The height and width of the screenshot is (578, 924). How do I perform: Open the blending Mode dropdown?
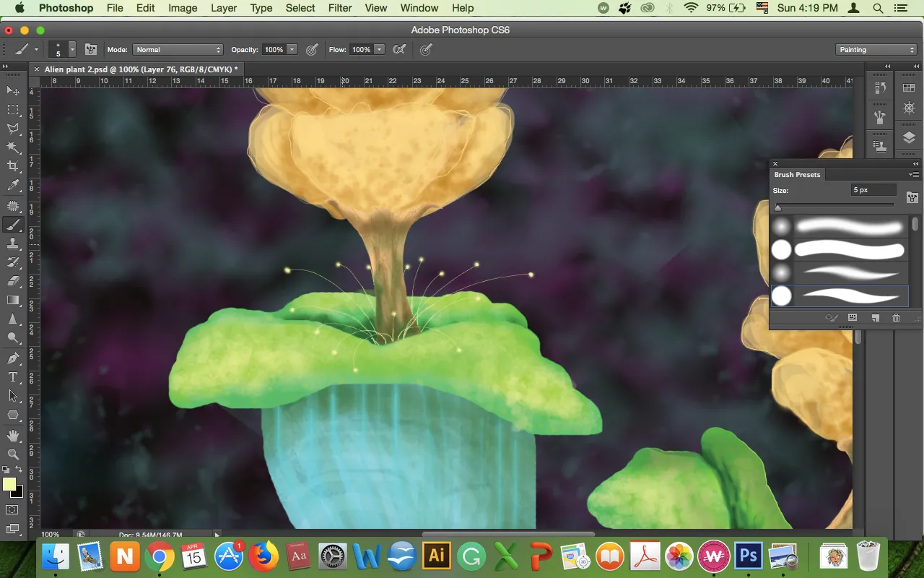pyautogui.click(x=178, y=49)
